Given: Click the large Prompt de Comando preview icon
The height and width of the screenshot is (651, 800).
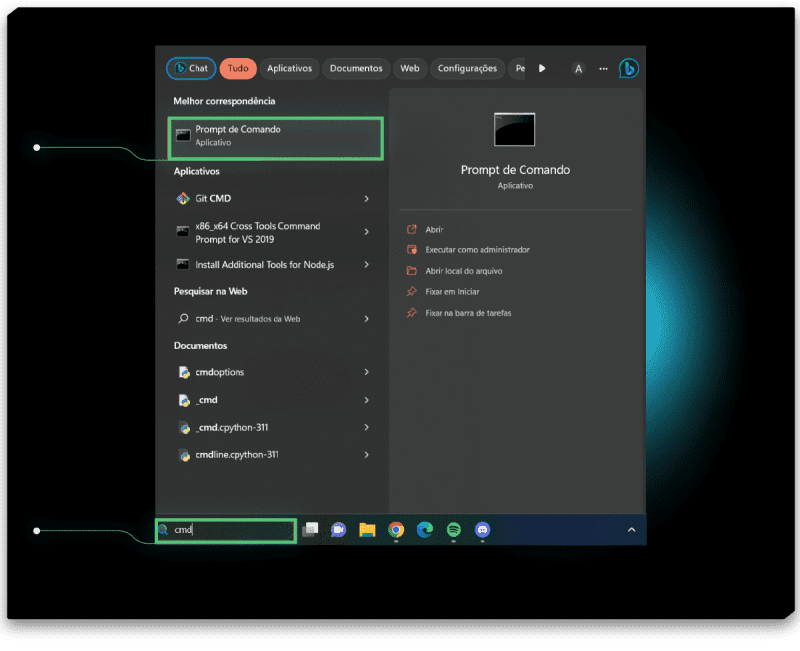Looking at the screenshot, I should point(514,130).
